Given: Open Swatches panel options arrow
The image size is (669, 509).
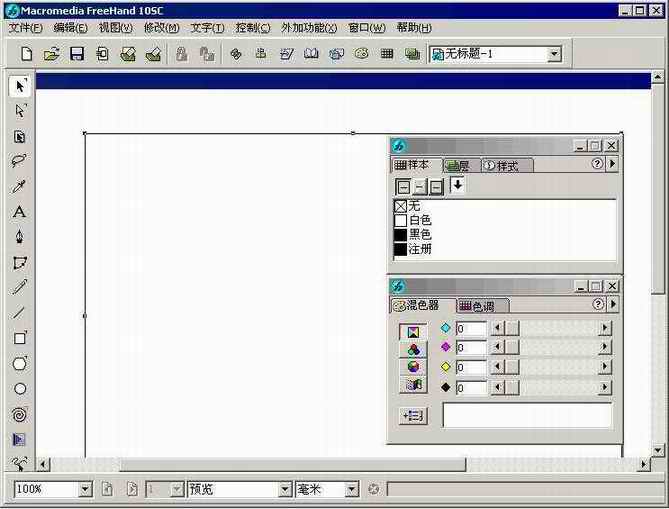Looking at the screenshot, I should [613, 163].
